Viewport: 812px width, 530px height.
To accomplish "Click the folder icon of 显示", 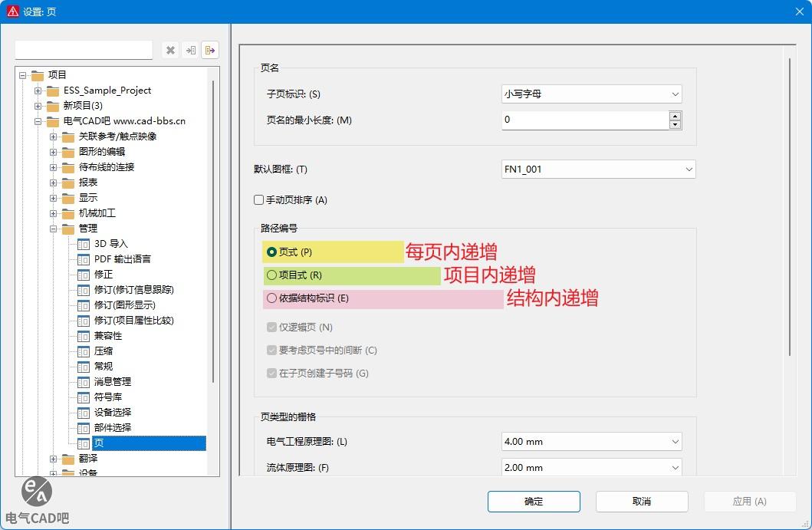I will tap(68, 199).
